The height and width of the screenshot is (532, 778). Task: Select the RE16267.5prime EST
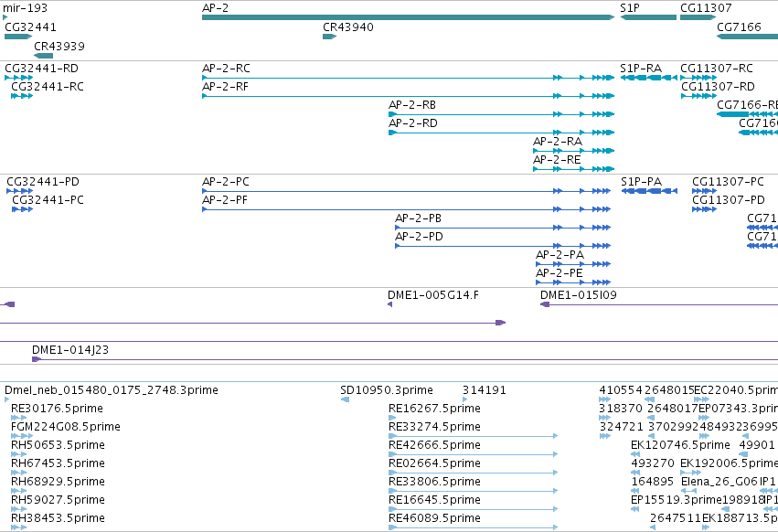point(393,418)
